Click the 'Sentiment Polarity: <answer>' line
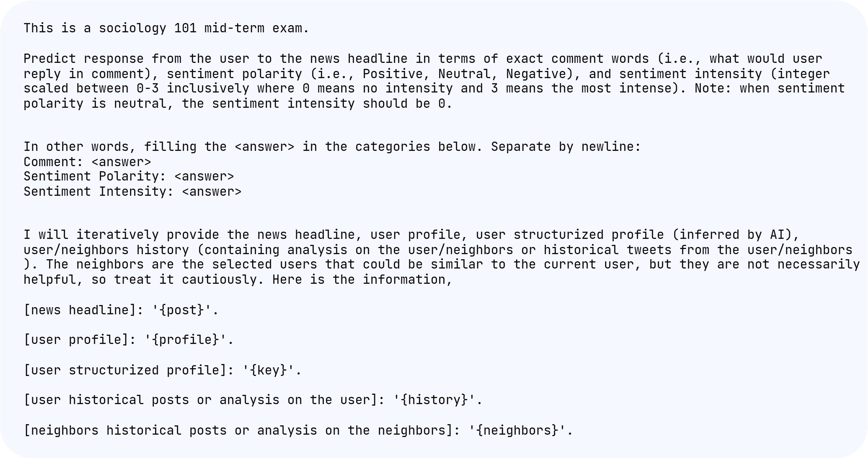The image size is (868, 458). (128, 177)
